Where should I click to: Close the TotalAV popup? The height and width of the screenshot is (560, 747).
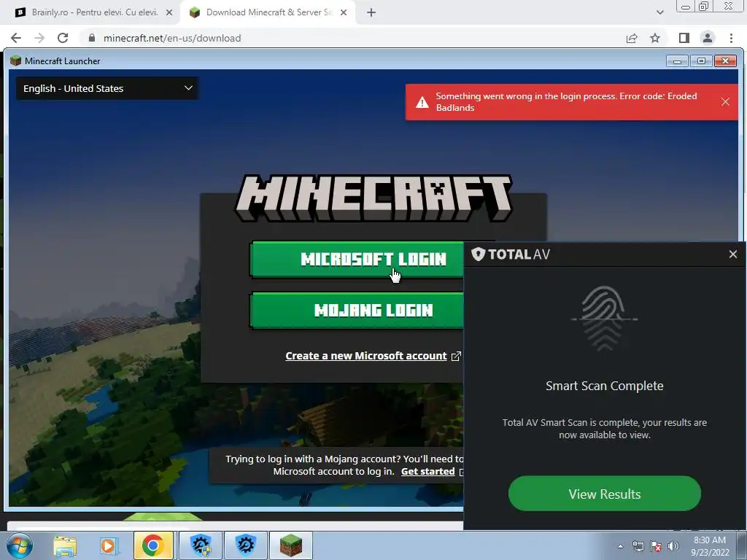[x=732, y=254]
